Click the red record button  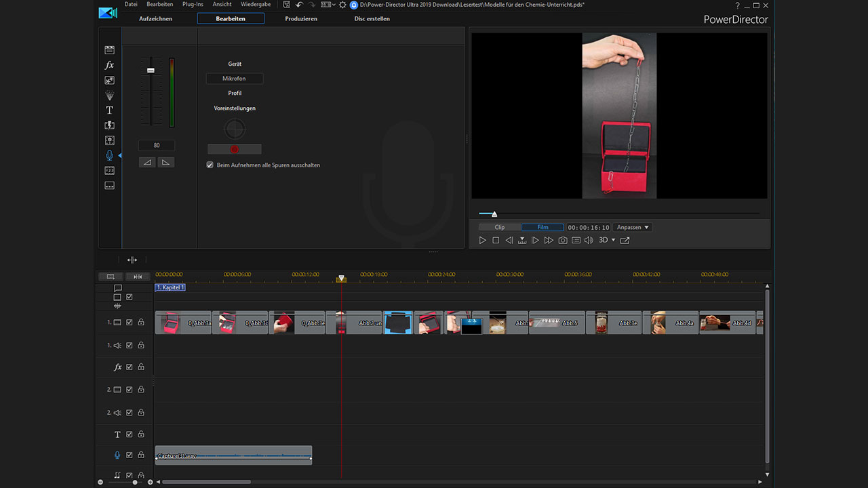coord(234,149)
